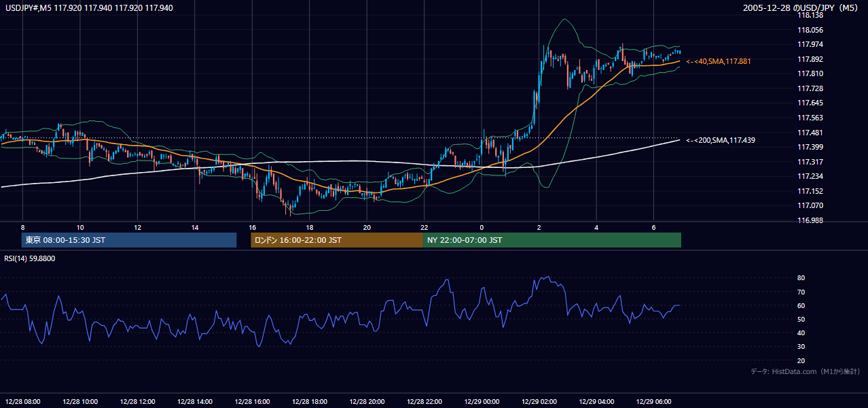Click bottom time label 12/28 22:00
The width and height of the screenshot is (868, 408).
[x=424, y=401]
